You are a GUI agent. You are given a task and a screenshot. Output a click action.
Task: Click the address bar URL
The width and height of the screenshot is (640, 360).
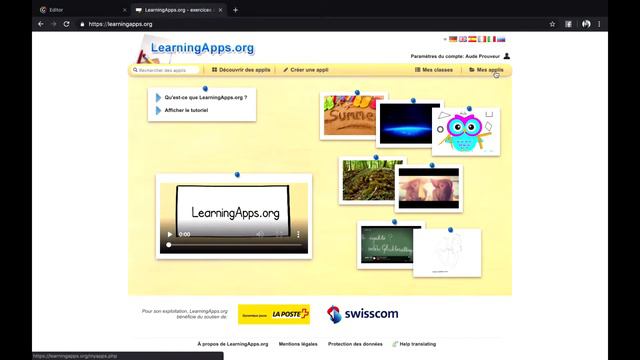point(120,24)
